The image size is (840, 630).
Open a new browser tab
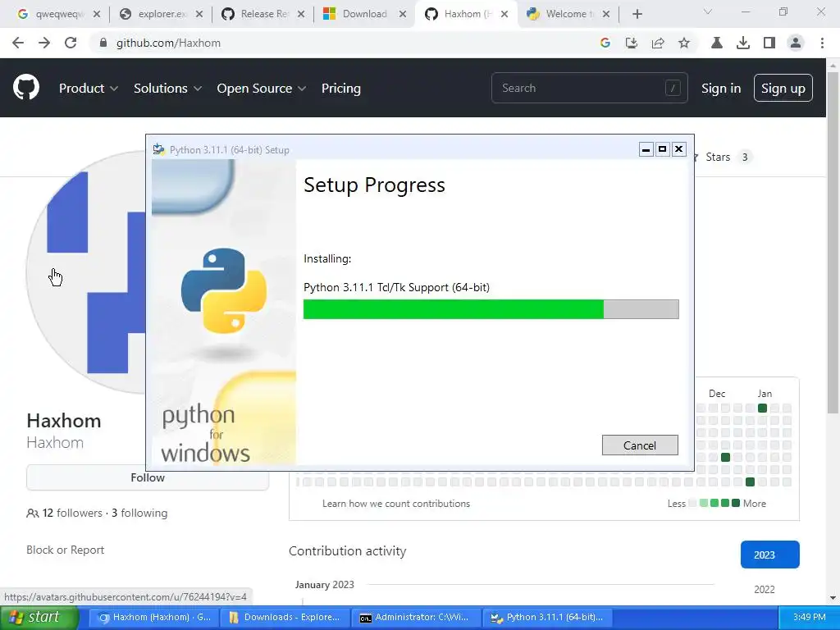pyautogui.click(x=637, y=14)
